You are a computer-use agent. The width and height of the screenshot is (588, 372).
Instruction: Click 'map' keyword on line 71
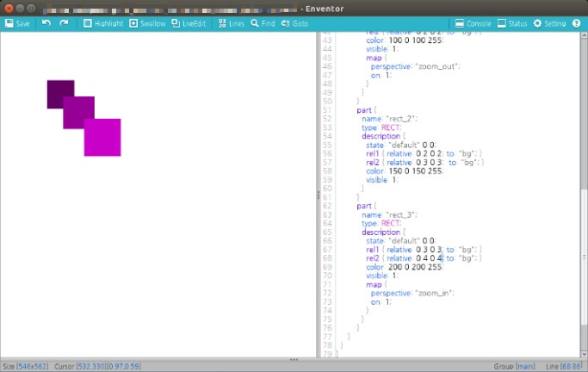pos(374,285)
